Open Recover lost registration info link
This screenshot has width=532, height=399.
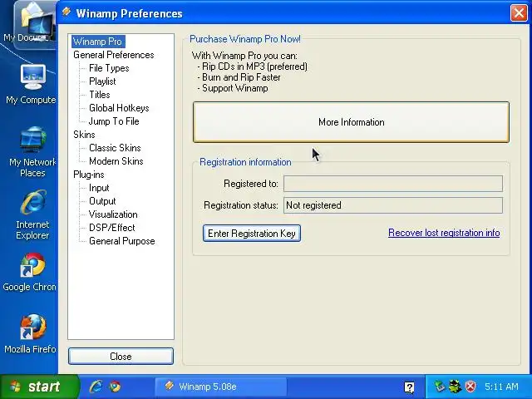(444, 233)
